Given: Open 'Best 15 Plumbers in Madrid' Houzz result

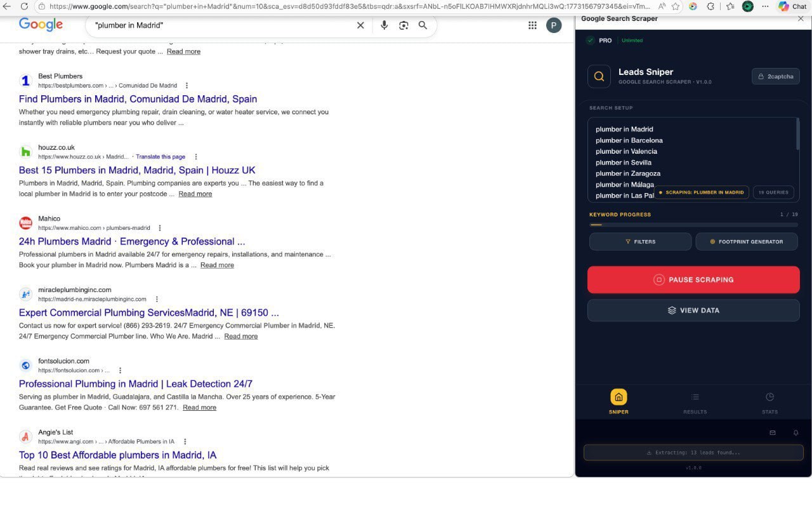Looking at the screenshot, I should tap(137, 170).
